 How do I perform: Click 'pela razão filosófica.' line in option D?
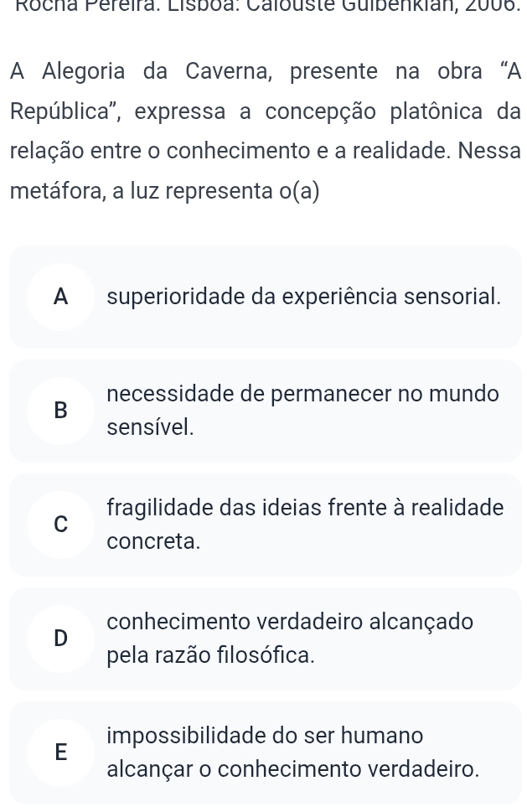pos(210,655)
